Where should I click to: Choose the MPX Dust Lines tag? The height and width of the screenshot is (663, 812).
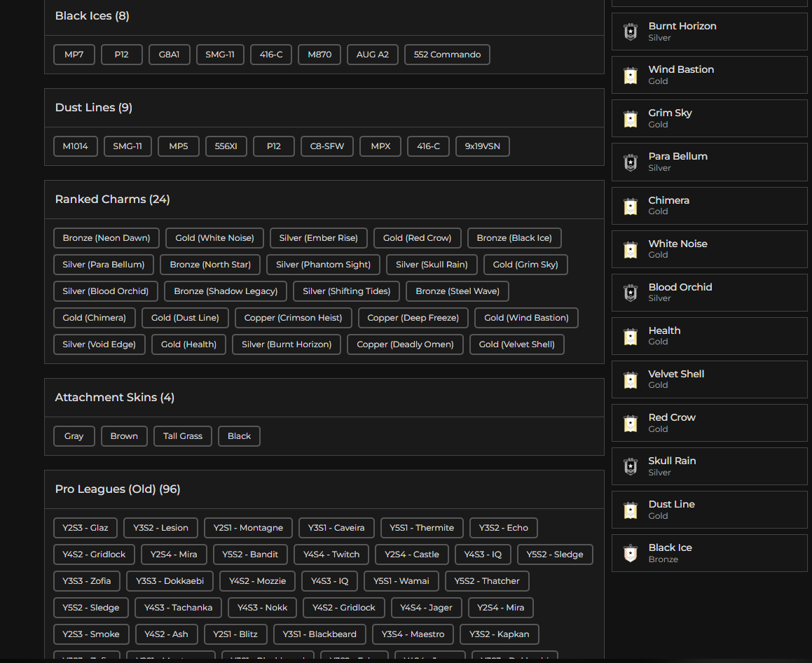click(x=380, y=146)
